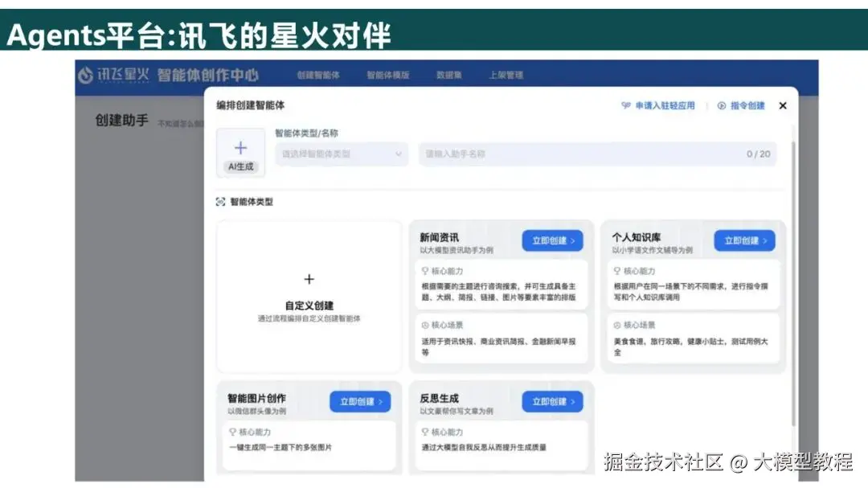Open the 数据集 nav tab
Screen dimensions: 868x488
coord(449,75)
